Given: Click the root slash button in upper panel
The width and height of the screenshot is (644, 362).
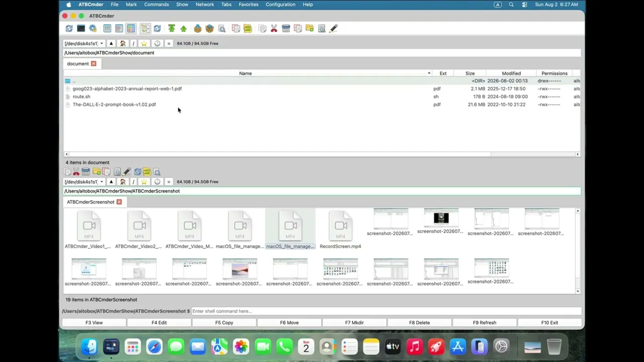Looking at the screenshot, I should click(133, 43).
